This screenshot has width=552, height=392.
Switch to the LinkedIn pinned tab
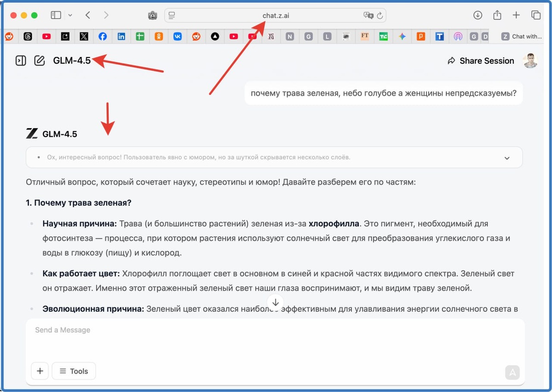point(121,36)
